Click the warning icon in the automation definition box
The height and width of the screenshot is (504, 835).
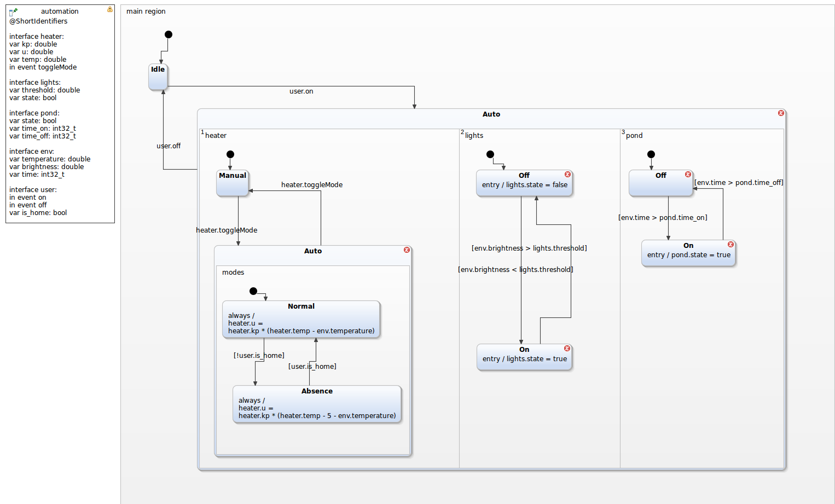click(110, 9)
